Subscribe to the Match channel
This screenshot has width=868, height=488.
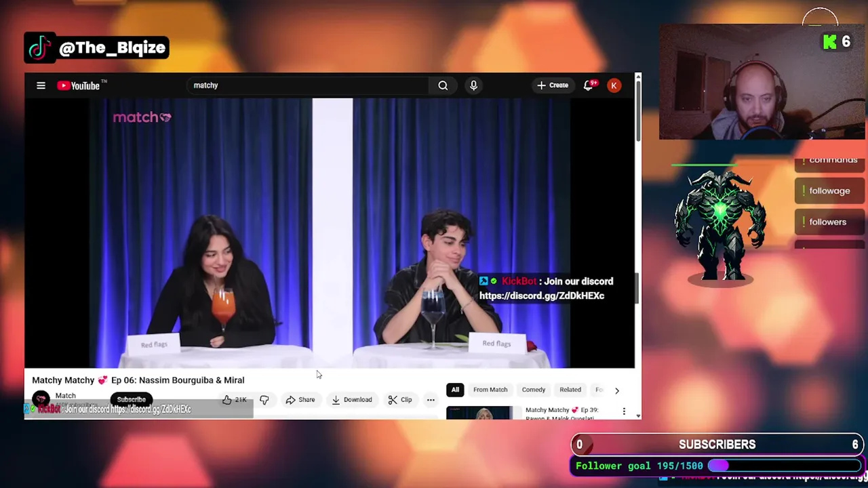132,400
